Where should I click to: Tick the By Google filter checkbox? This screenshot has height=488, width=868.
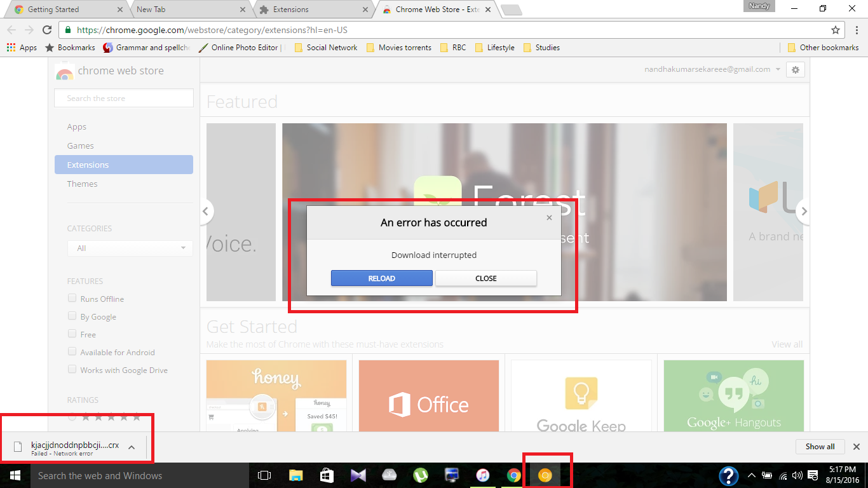[72, 316]
